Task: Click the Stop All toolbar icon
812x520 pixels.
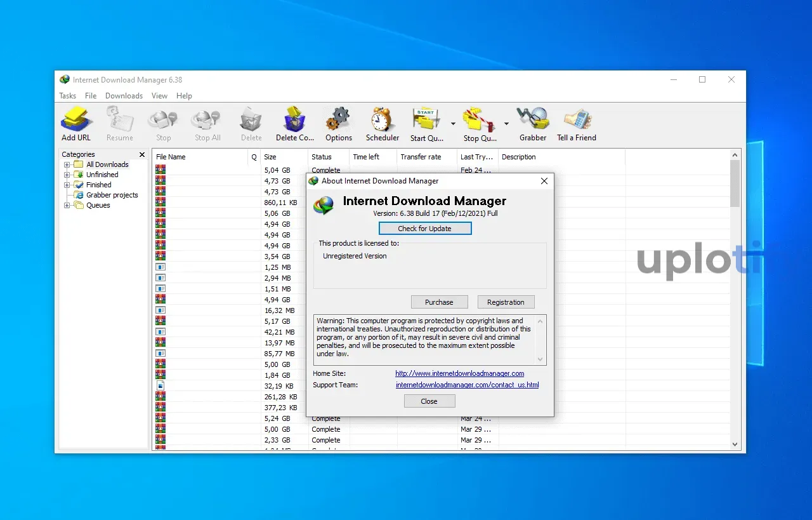Action: 207,120
